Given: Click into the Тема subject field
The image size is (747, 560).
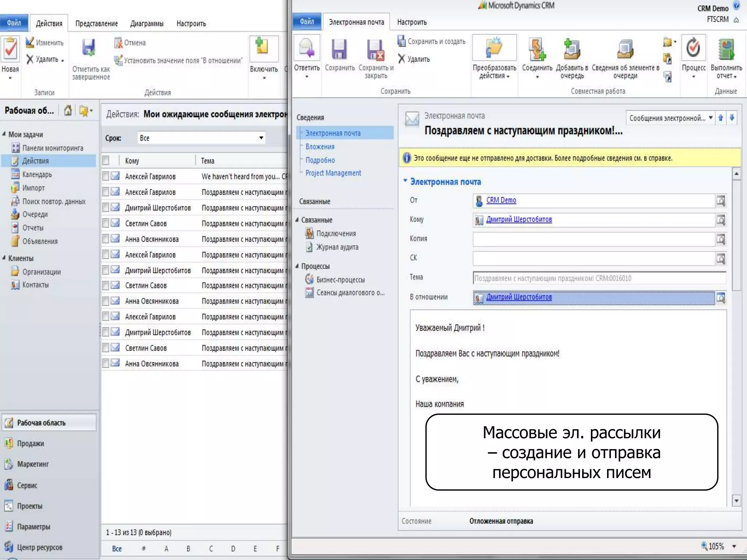Looking at the screenshot, I should tap(598, 278).
